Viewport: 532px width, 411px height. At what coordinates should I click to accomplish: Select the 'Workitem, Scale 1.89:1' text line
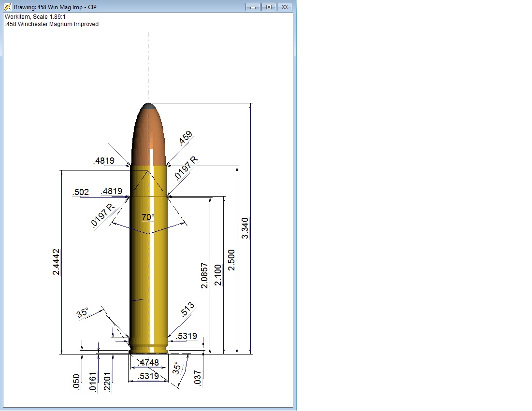35,16
